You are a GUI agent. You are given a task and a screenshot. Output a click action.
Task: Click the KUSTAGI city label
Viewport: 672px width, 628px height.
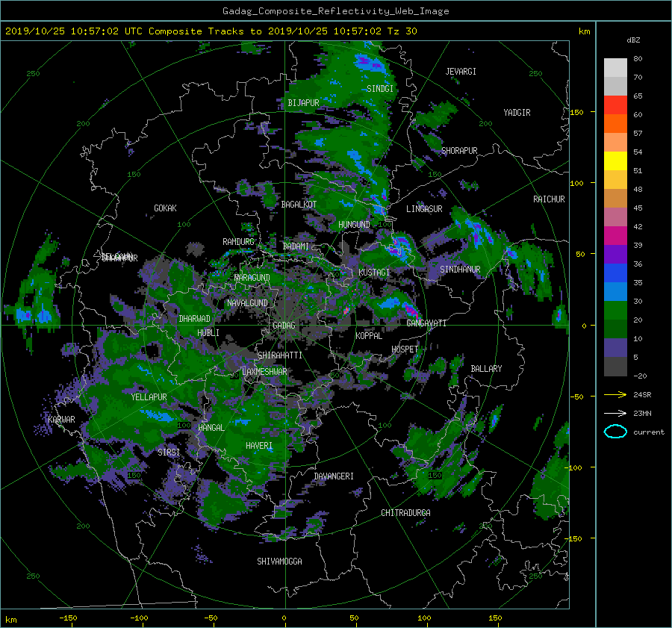(x=374, y=273)
